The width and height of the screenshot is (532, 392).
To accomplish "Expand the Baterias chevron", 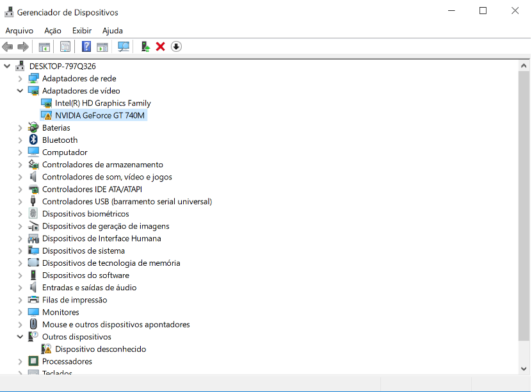I will (20, 127).
